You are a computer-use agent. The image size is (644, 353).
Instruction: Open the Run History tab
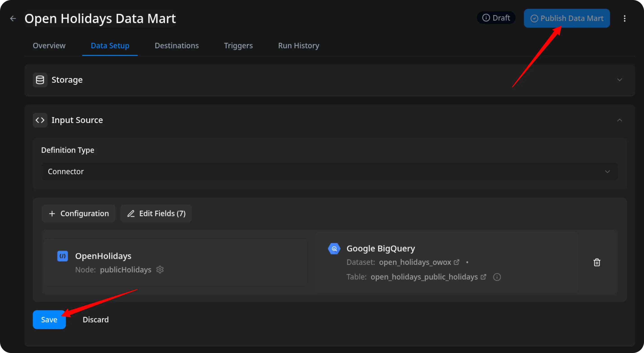pyautogui.click(x=299, y=46)
